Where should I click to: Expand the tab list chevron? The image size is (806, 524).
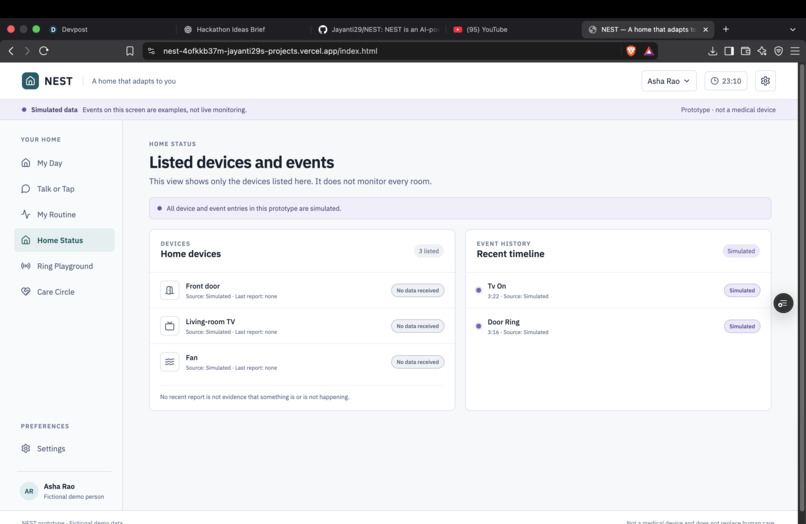click(792, 29)
